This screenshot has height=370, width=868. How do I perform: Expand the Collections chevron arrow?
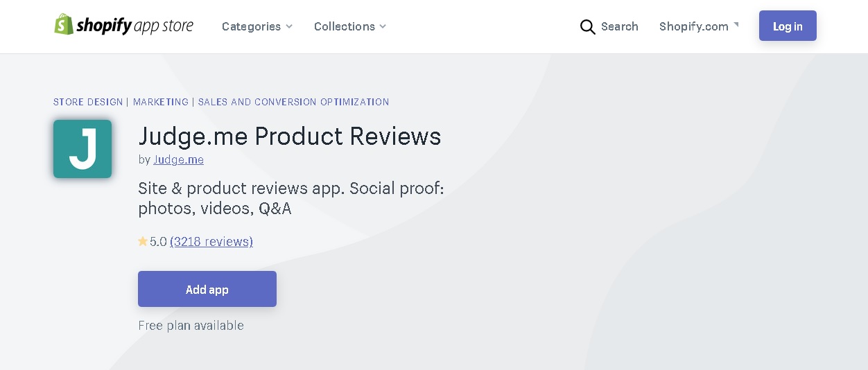pos(383,26)
